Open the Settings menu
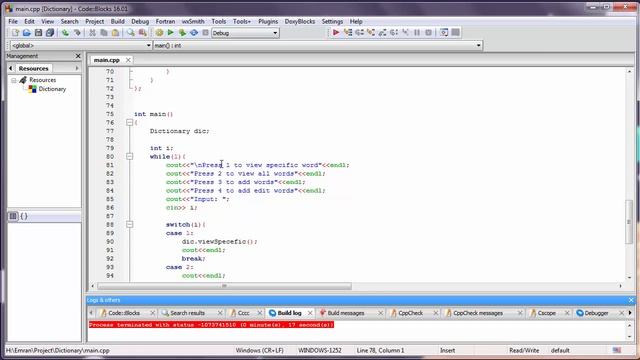 pyautogui.click(x=332, y=21)
